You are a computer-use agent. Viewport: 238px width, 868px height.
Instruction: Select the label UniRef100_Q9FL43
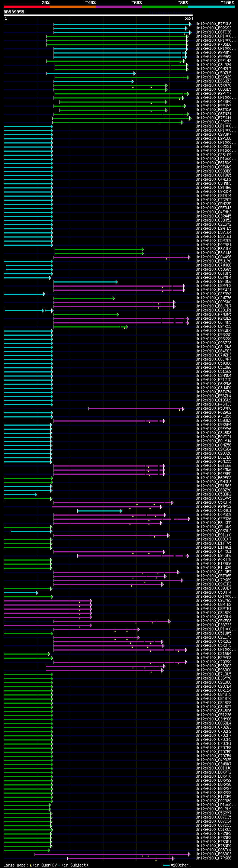[213, 61]
